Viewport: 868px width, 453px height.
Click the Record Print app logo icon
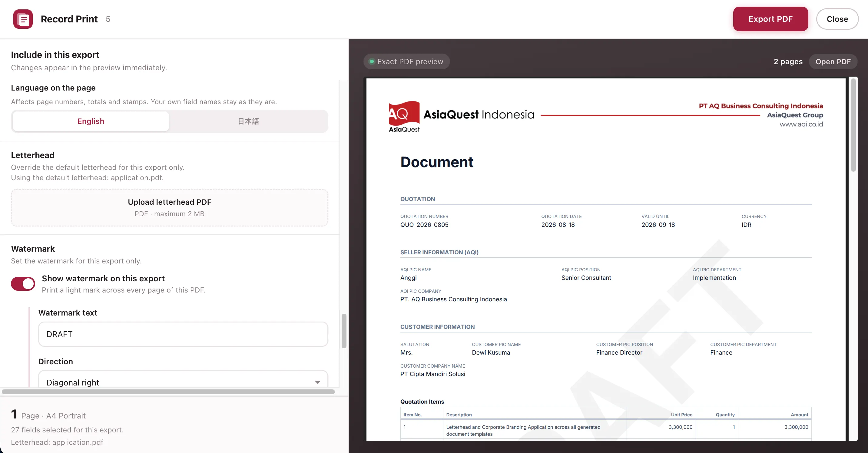point(23,19)
